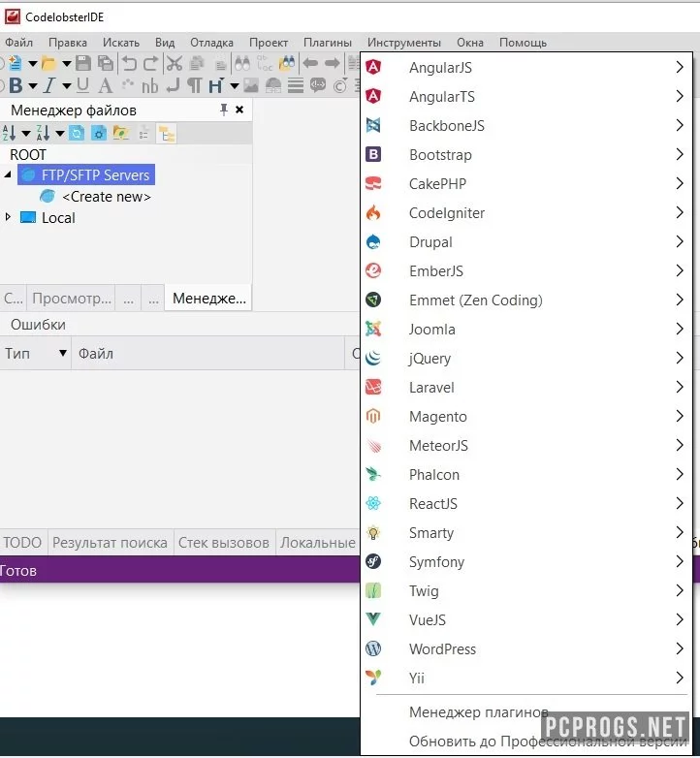Open the Bold dropdown arrow
The height and width of the screenshot is (758, 700).
click(x=32, y=86)
